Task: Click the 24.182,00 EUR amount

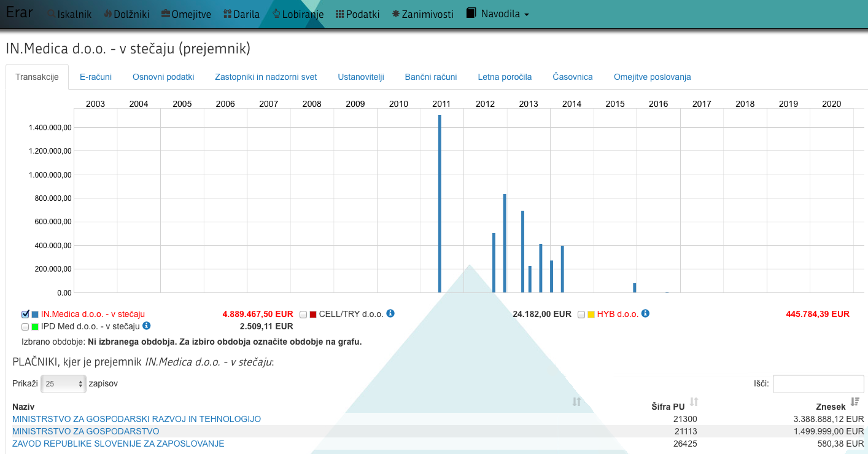Action: (542, 314)
